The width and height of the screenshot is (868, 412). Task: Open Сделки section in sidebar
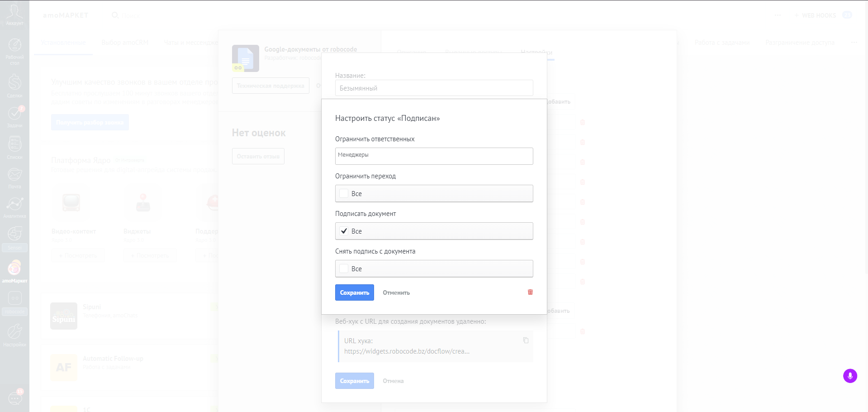(x=14, y=86)
